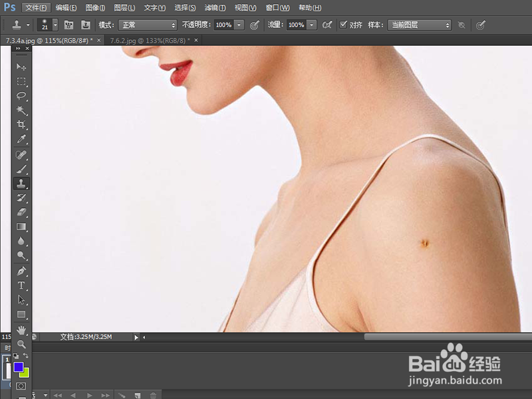532x399 pixels.
Task: Open the Clone Source panel icon
Action: tap(86, 25)
